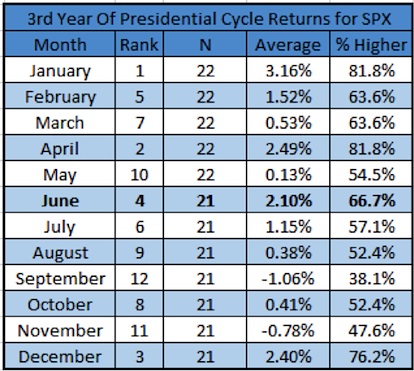Click the % Higher column header

tap(371, 44)
